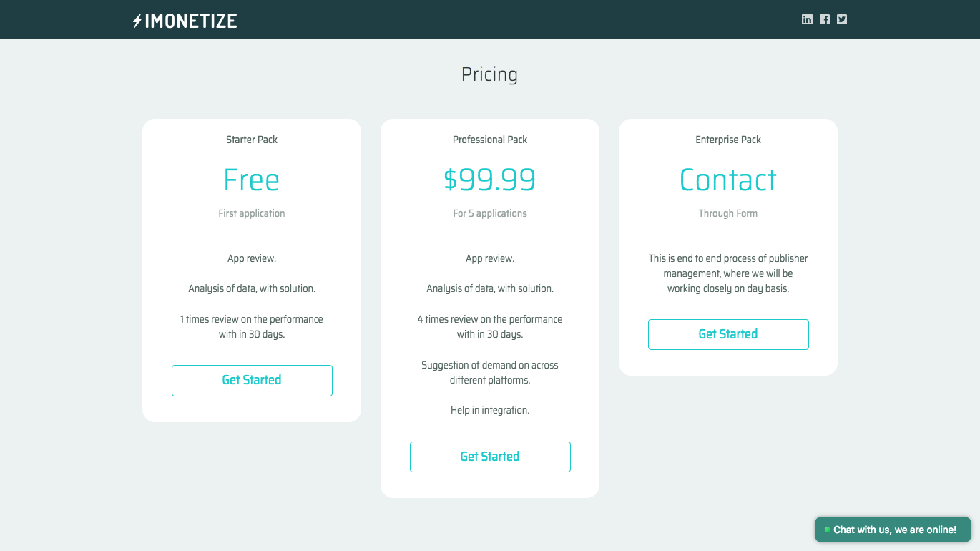Click the LinkedIn icon in the header

tap(807, 19)
